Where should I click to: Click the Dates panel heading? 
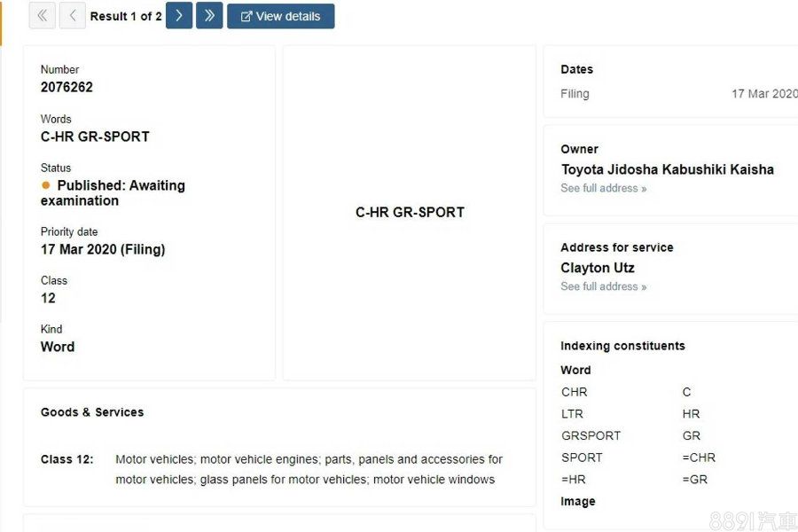[577, 69]
